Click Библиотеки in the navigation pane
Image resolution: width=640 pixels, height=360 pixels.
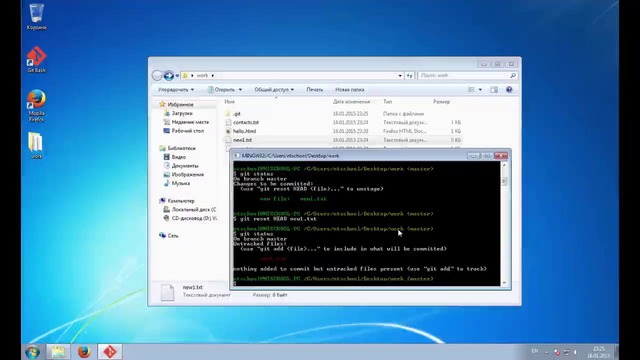coord(181,148)
